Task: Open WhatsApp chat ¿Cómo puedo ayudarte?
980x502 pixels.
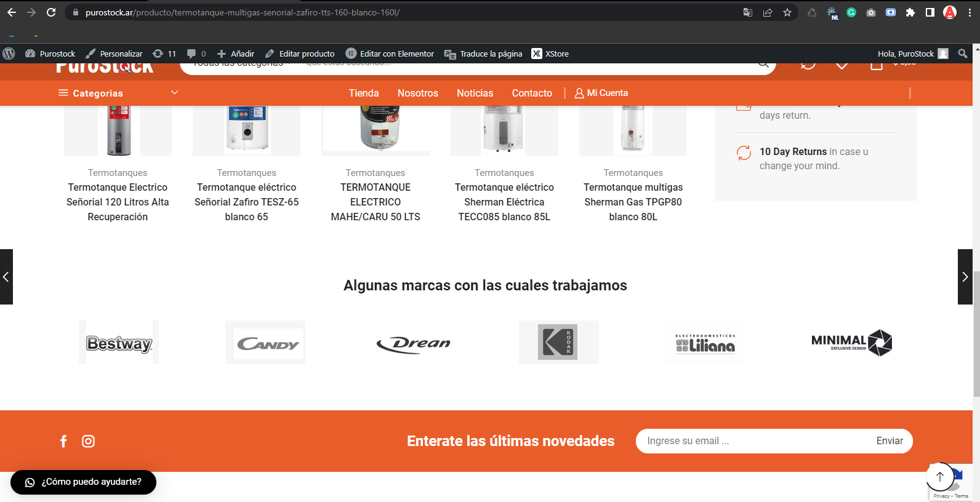Action: [83, 482]
